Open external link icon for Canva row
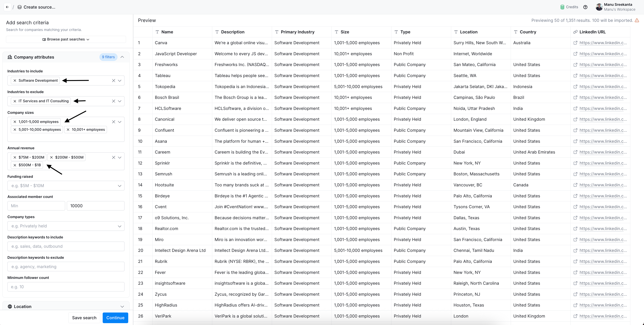Screen dimensions: 644x325 click(575, 43)
